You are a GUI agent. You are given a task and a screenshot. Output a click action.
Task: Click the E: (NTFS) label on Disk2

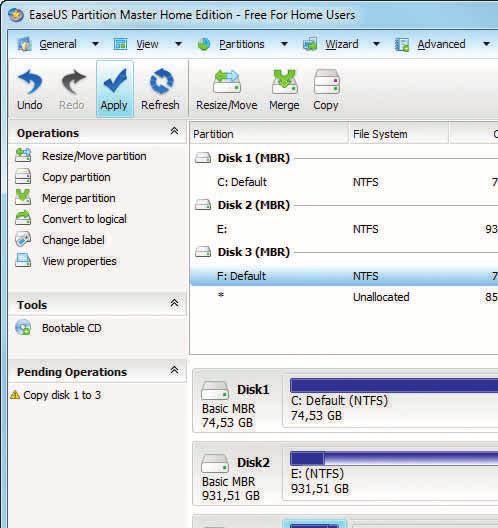click(318, 474)
